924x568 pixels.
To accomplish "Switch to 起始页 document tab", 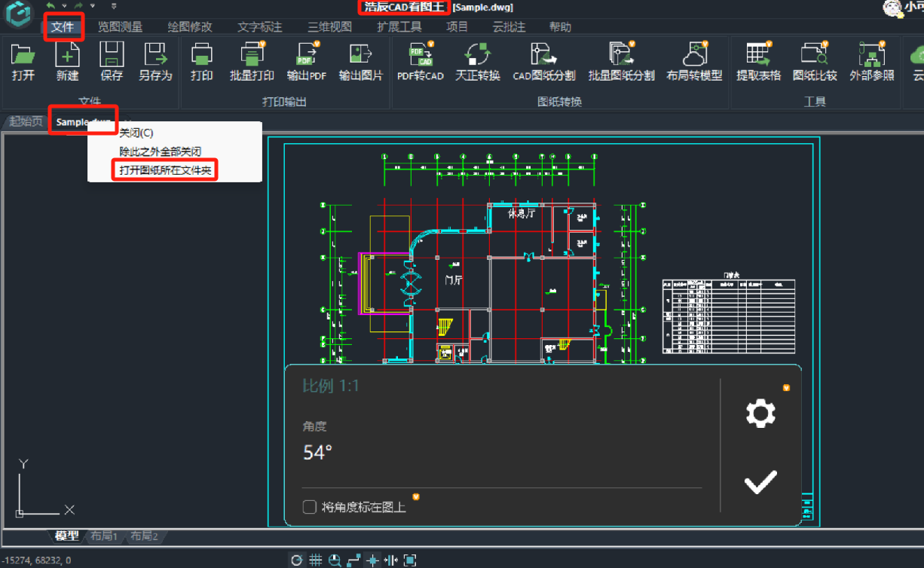I will (26, 121).
